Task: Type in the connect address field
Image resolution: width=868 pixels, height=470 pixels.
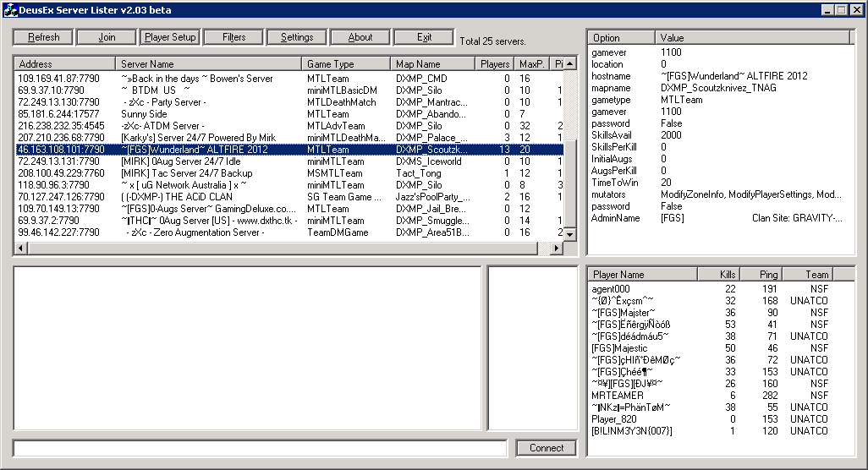Action: (x=260, y=448)
